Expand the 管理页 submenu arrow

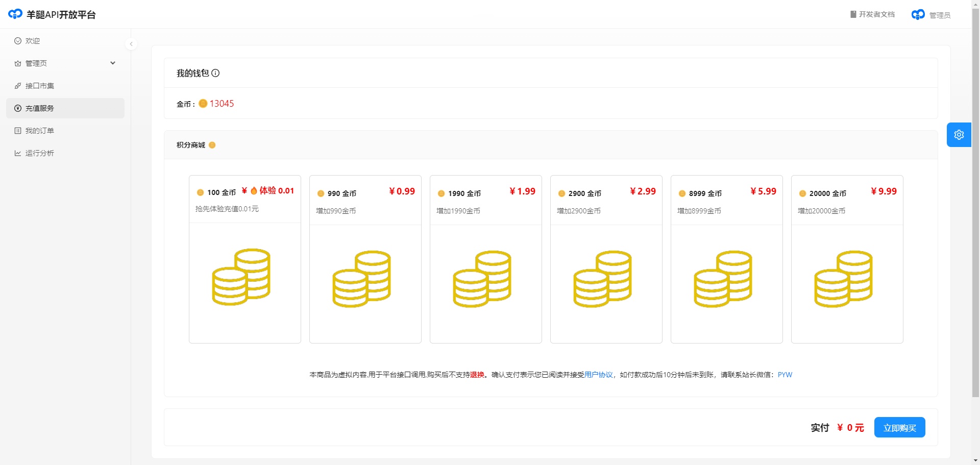tap(113, 63)
